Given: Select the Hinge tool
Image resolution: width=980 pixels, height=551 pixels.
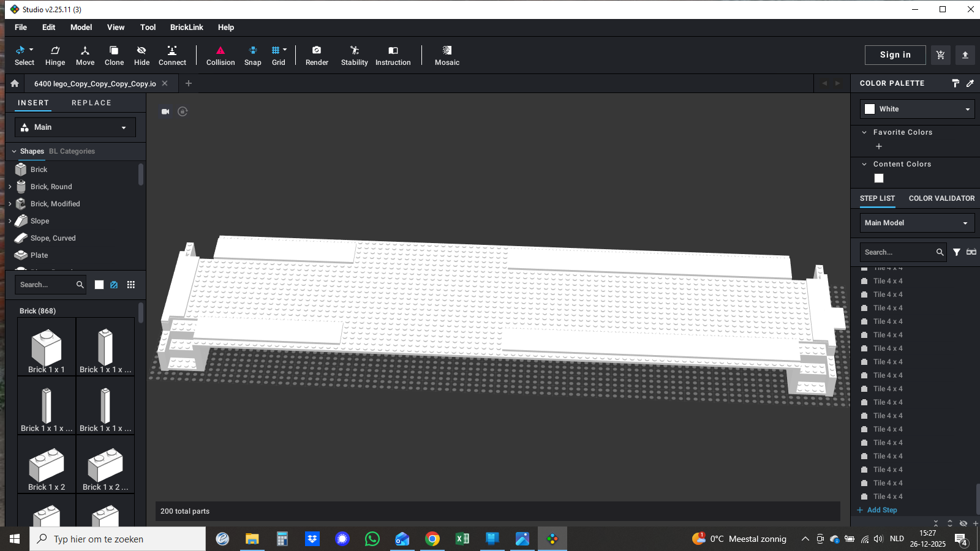Looking at the screenshot, I should (55, 55).
